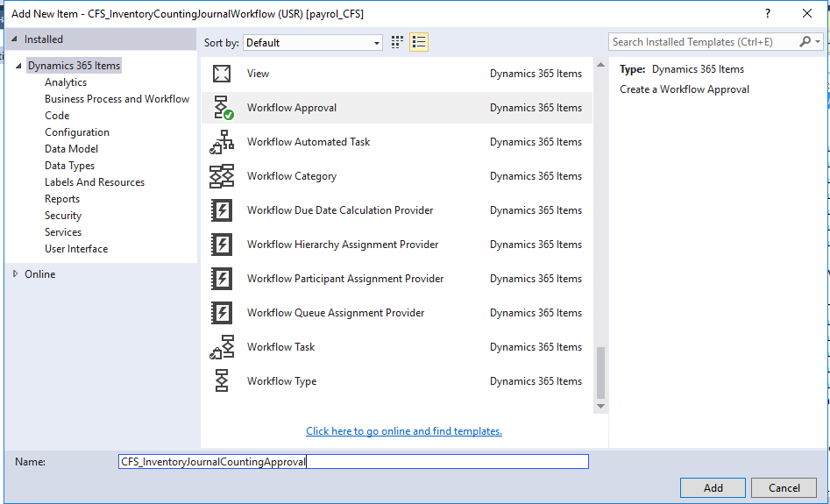The height and width of the screenshot is (504, 830).
Task: Click the Workflow Automated Task icon
Action: coord(222,142)
